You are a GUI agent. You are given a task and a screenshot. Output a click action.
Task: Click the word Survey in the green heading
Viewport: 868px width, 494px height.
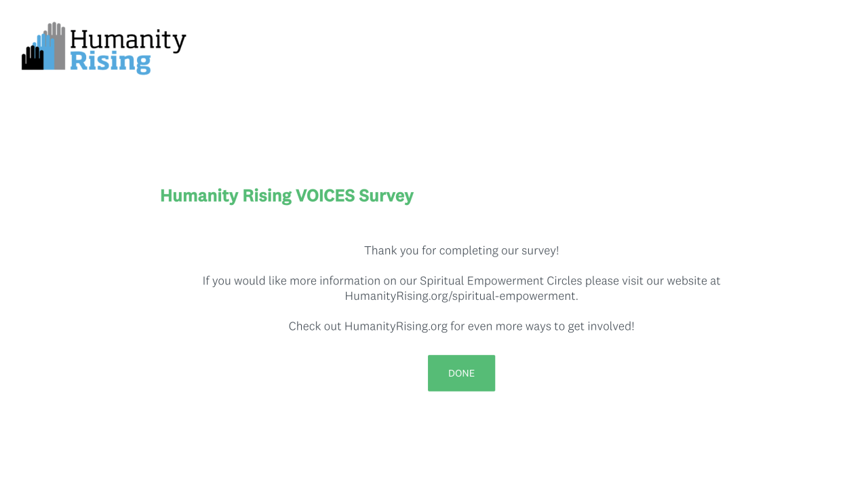[x=386, y=196]
